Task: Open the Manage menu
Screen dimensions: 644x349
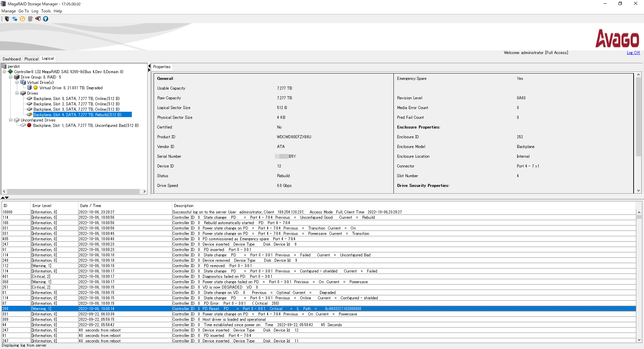Action: coord(8,11)
